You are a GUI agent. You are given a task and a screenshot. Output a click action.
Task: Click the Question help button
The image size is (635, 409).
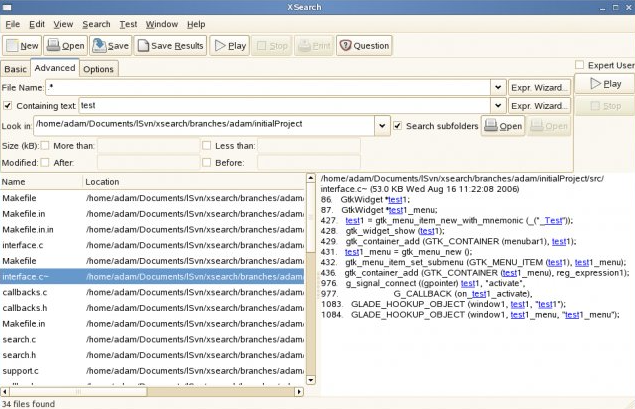[x=364, y=45]
